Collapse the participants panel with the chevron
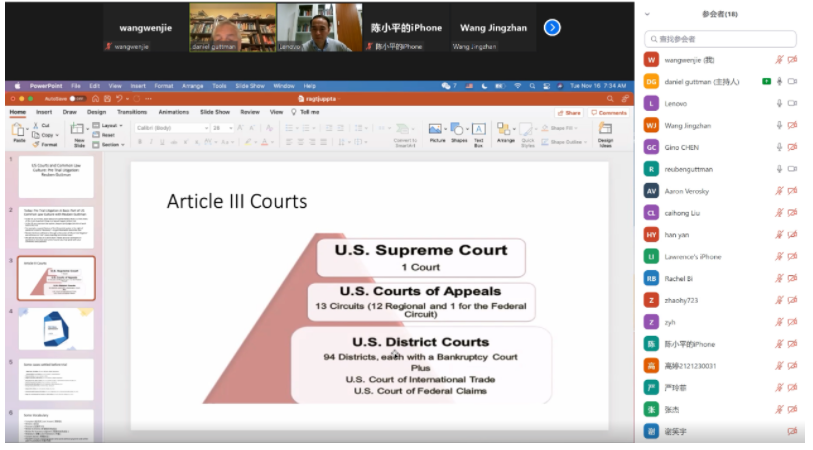This screenshot has width=813, height=450. tap(648, 14)
